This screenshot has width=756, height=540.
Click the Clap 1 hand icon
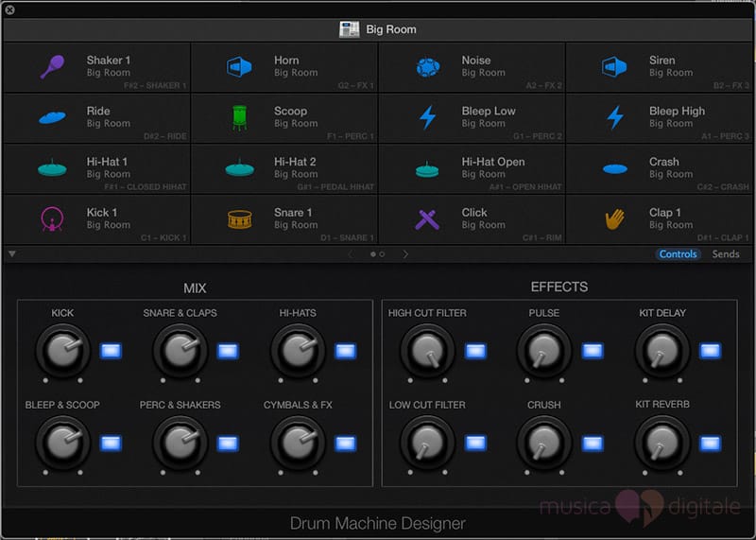coord(615,219)
